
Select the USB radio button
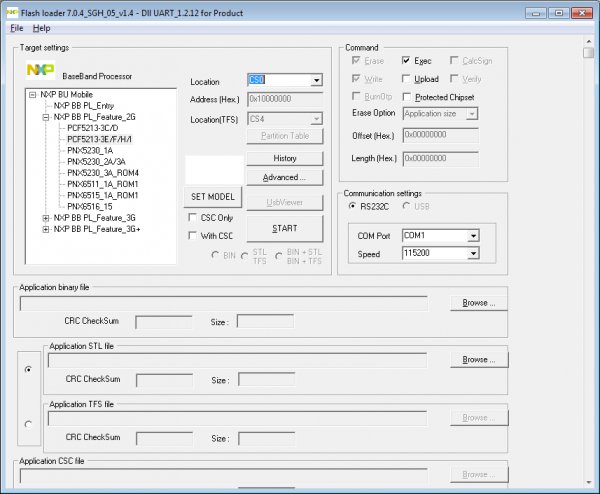coord(406,206)
